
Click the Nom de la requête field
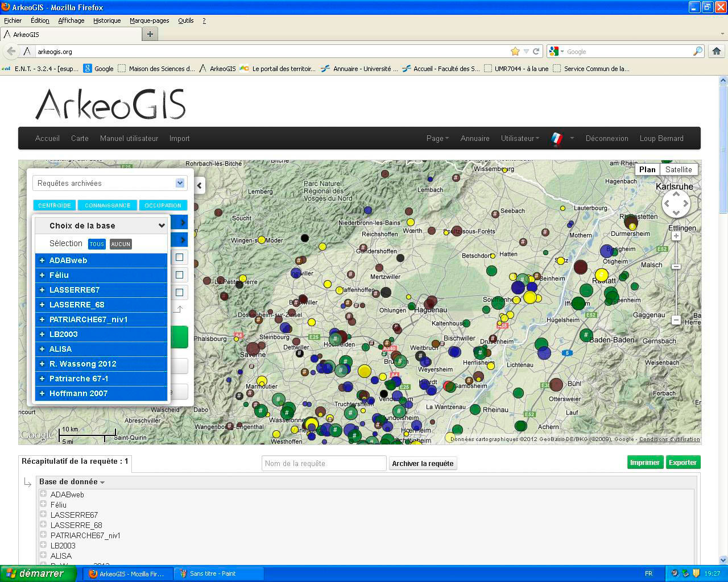(x=324, y=463)
